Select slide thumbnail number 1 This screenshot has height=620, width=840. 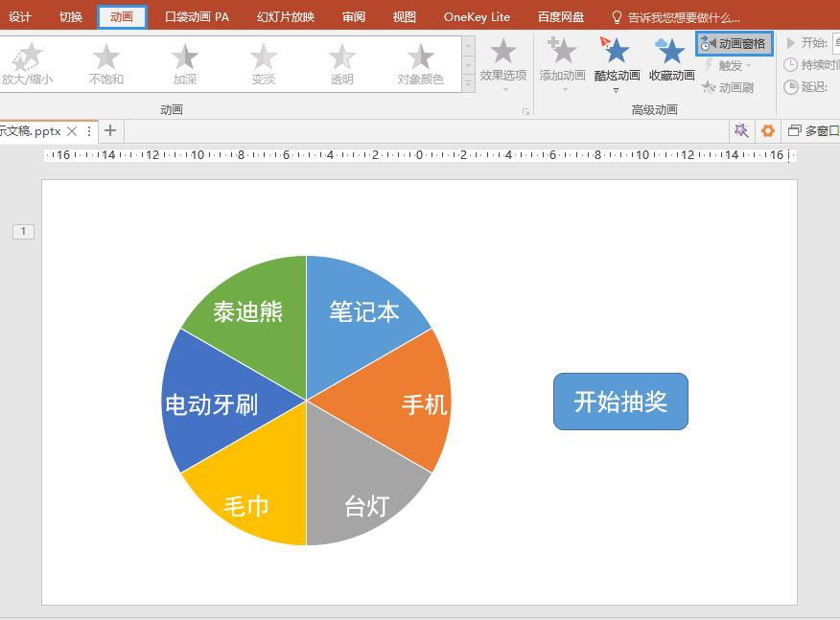22,231
